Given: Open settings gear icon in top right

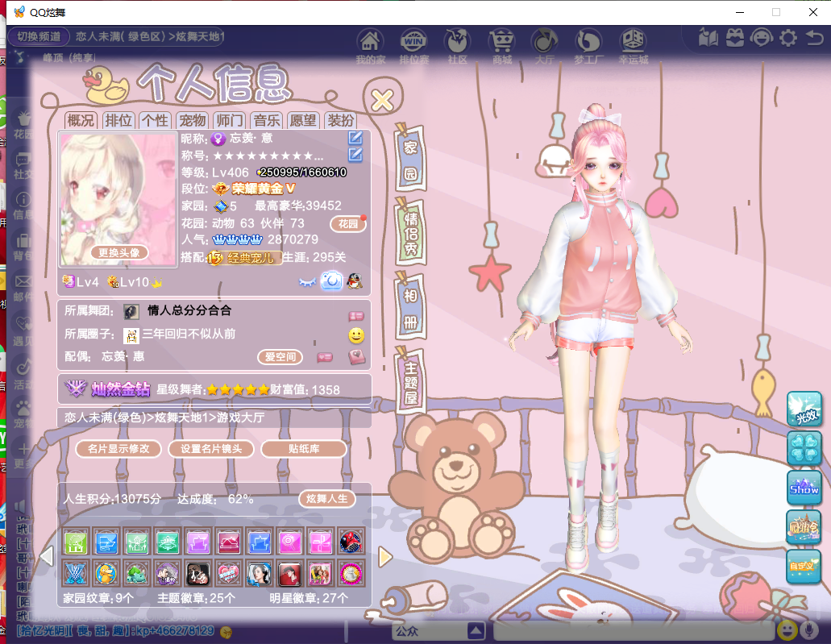Looking at the screenshot, I should pos(788,38).
